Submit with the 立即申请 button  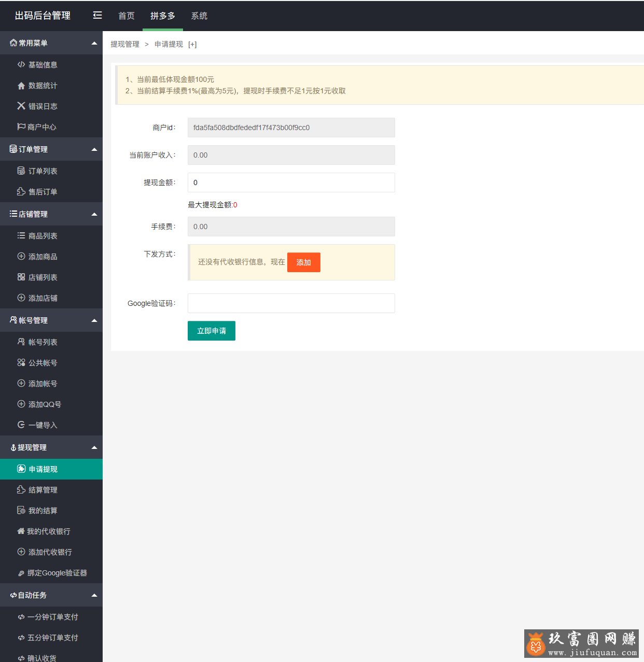tap(212, 331)
